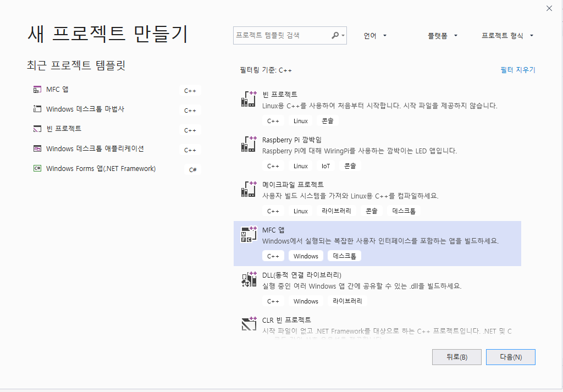Select the MFC 앱 template title in list
563x392 pixels.
tap(273, 230)
